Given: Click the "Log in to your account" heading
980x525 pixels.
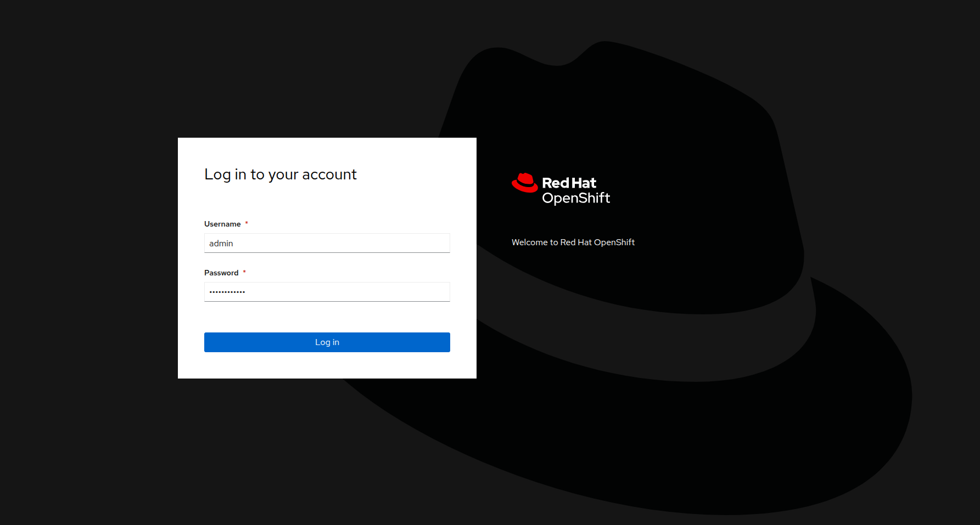Looking at the screenshot, I should click(280, 174).
